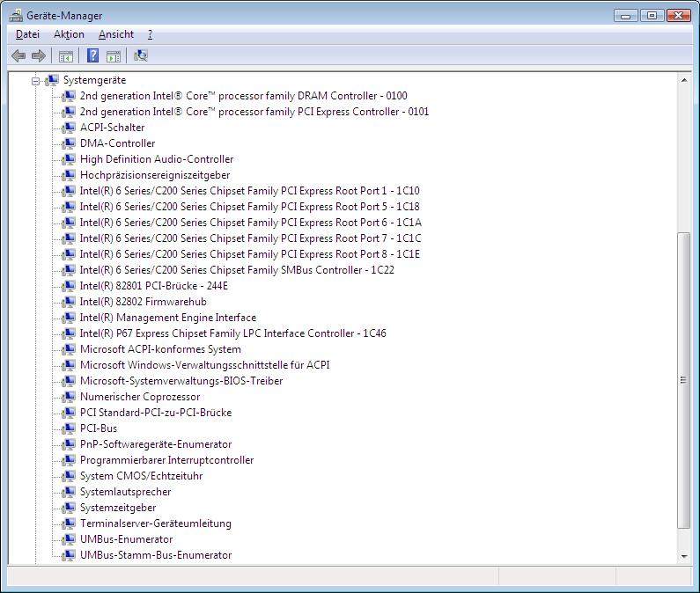Screen dimensions: 700x593
Task: Select PCI Express Root Port 1 - 1C10
Action: [249, 191]
